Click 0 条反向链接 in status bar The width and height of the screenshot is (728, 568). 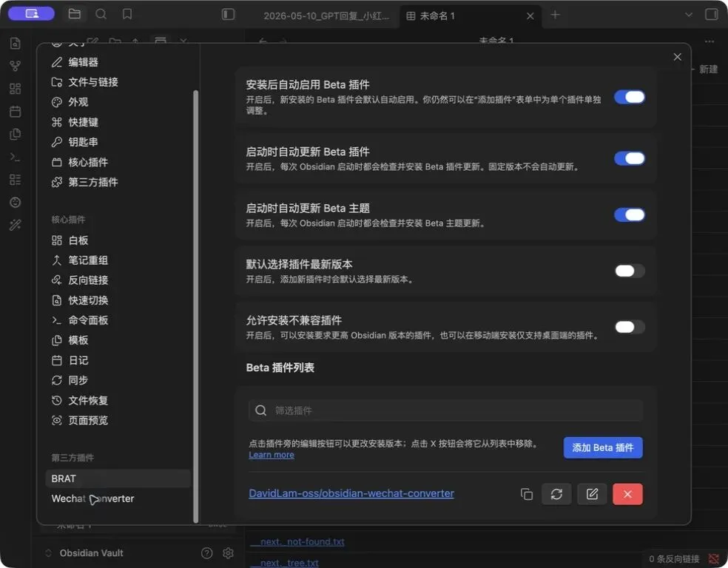tap(674, 559)
